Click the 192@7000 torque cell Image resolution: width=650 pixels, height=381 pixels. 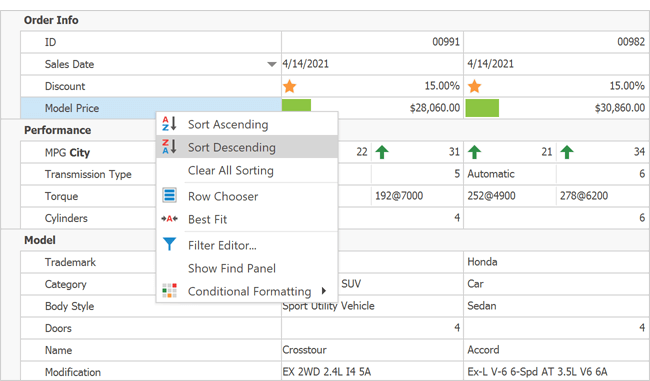click(x=417, y=196)
